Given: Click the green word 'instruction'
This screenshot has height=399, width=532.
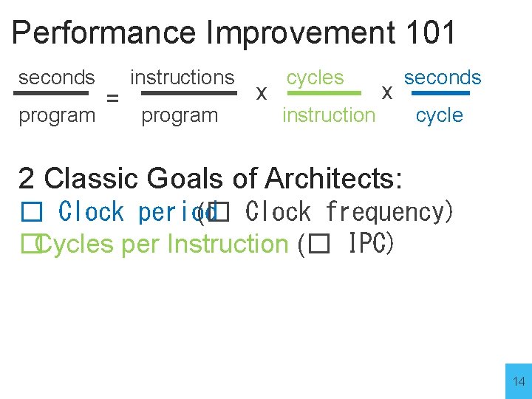Looking at the screenshot, I should 329,115.
